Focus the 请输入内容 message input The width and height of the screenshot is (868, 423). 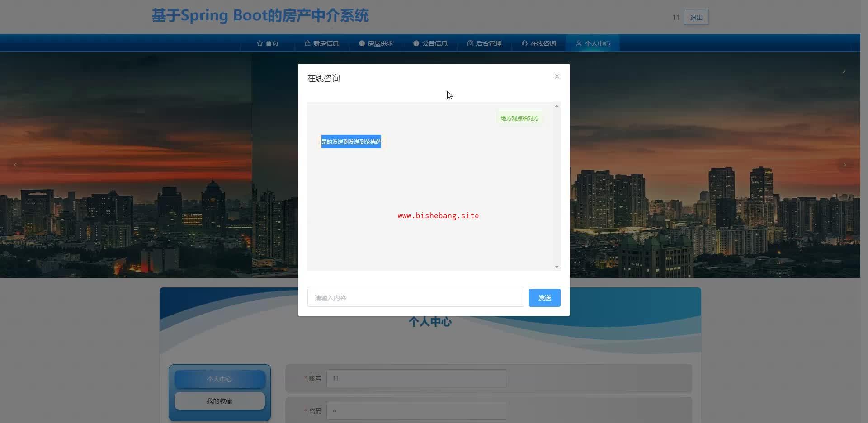tap(415, 298)
